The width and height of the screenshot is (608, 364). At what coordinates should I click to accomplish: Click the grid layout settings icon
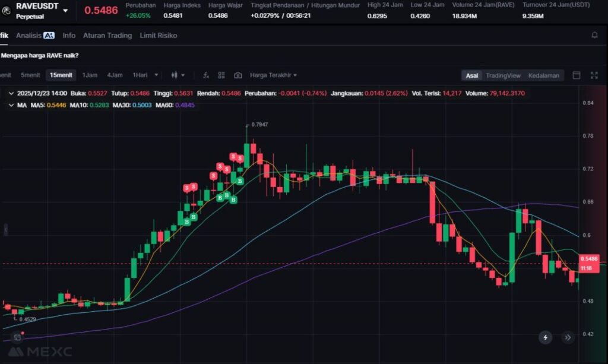pos(221,75)
